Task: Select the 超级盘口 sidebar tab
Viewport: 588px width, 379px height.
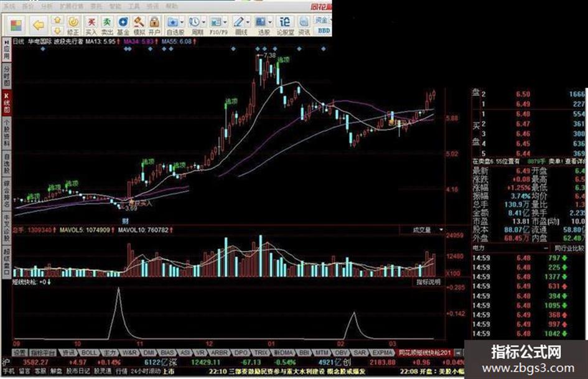Action: (x=6, y=261)
